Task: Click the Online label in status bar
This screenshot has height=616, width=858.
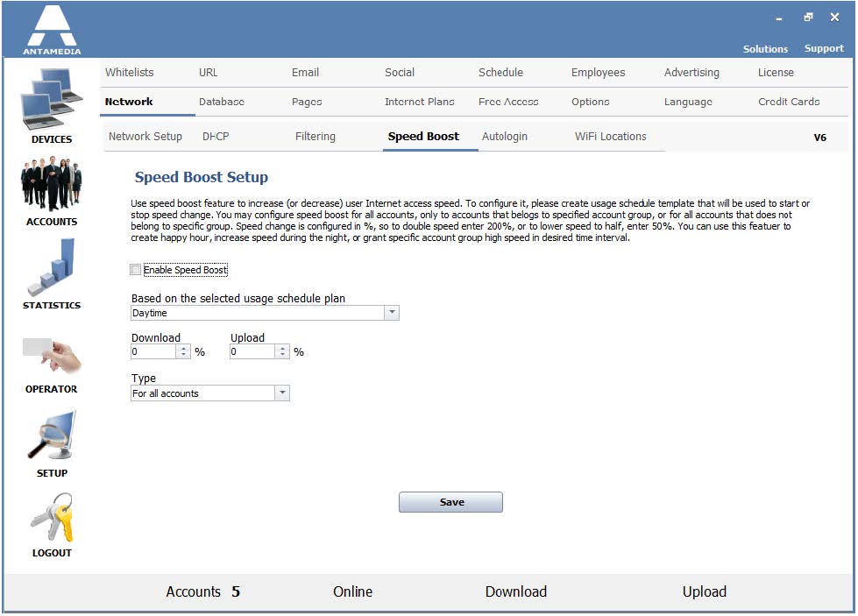Action: [352, 591]
